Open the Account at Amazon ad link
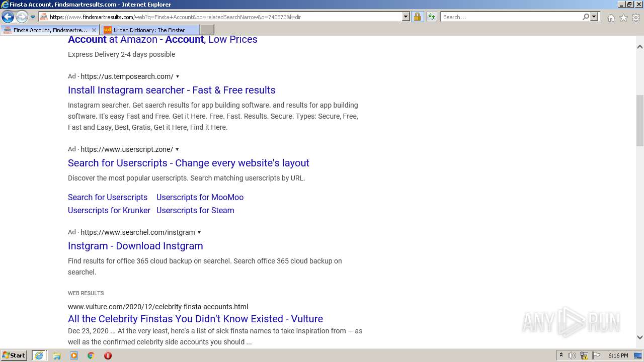644x362 pixels. point(163,39)
